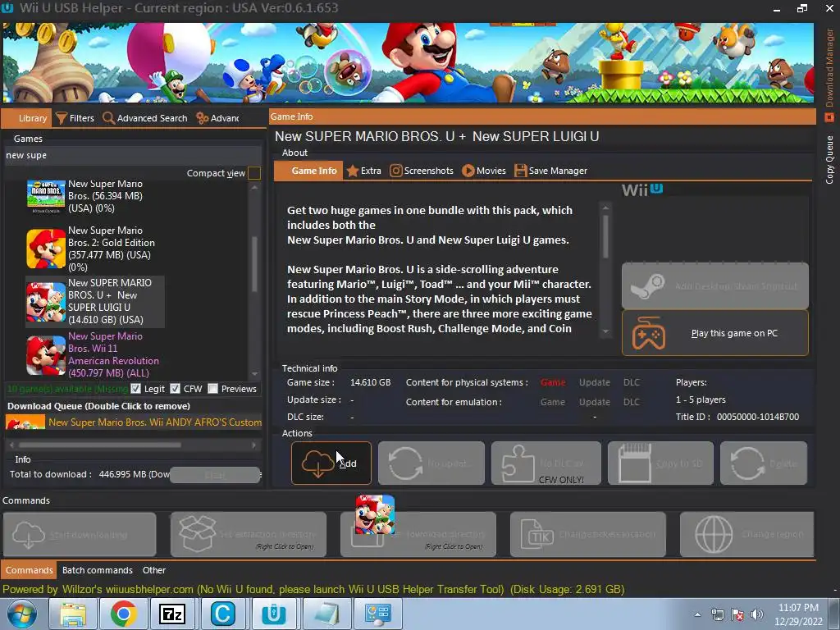Toggle the Previews checkbox

(x=212, y=389)
